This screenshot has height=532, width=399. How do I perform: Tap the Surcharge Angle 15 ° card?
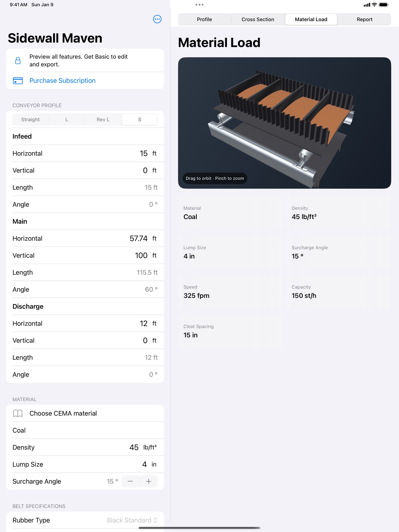tap(338, 252)
